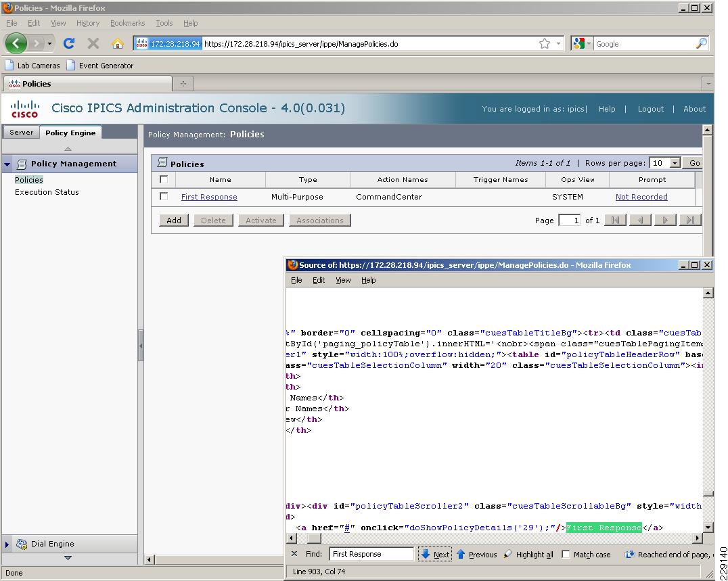Open the back/forward history dropdown arrow
The height and width of the screenshot is (581, 728).
49,43
